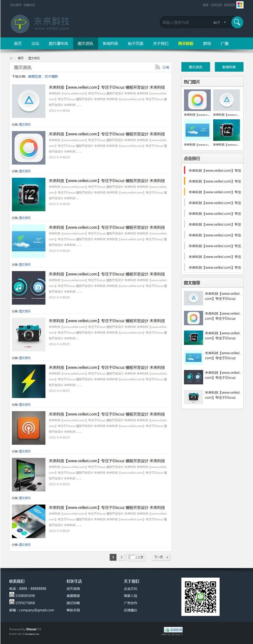Open the weather 17° article thumbnail in list
253x644 pixels.
coord(29,241)
